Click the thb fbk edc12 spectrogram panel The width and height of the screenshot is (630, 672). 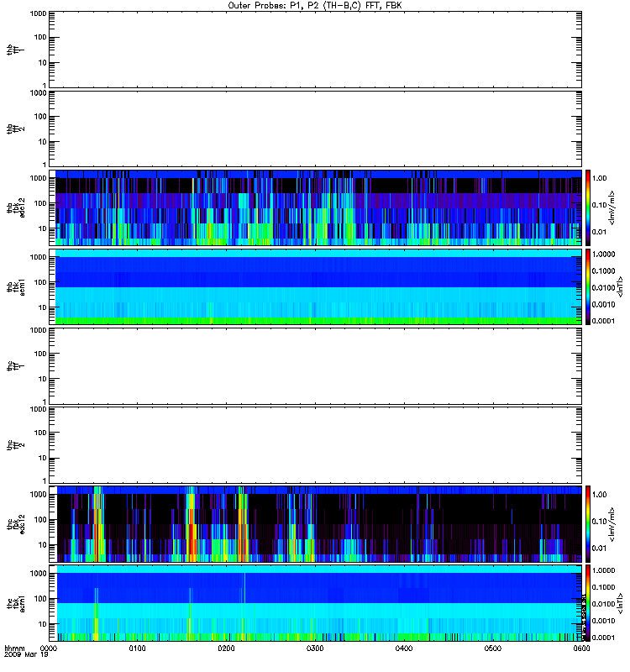point(316,207)
